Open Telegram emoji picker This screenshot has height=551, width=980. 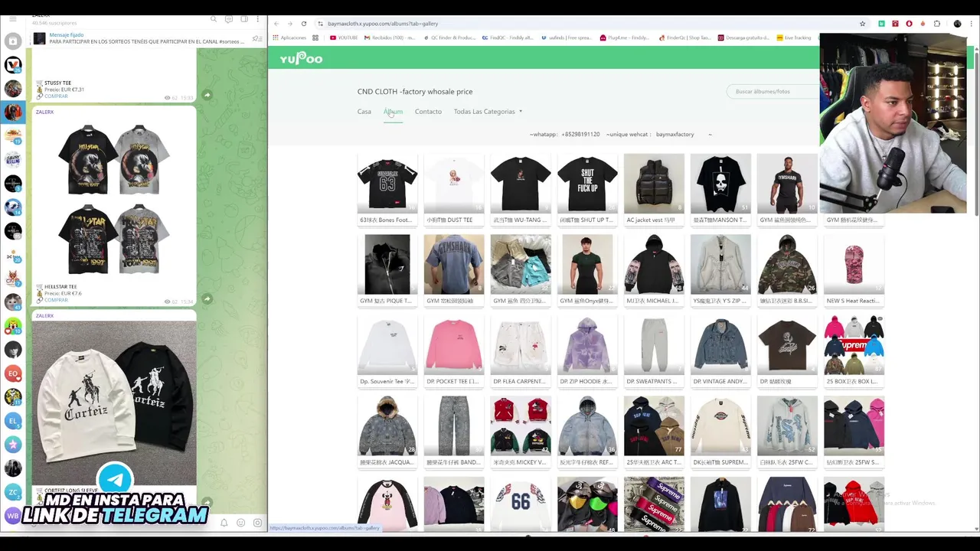pos(240,523)
